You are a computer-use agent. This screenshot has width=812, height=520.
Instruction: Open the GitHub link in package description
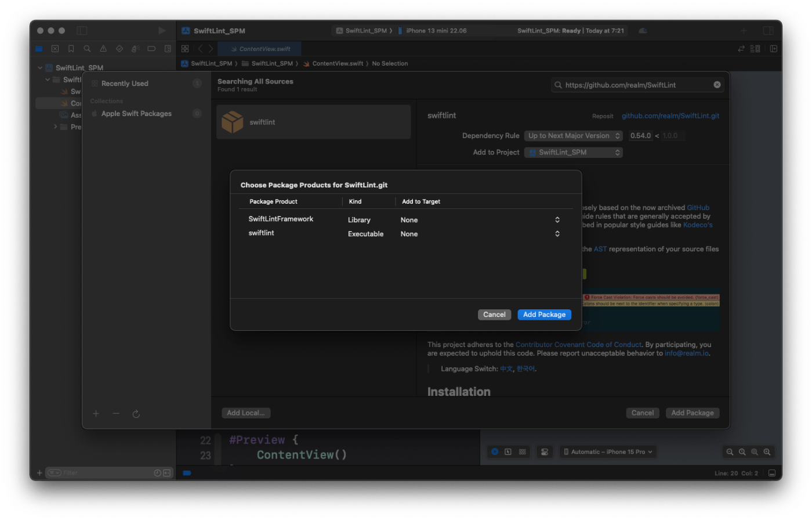click(x=698, y=208)
